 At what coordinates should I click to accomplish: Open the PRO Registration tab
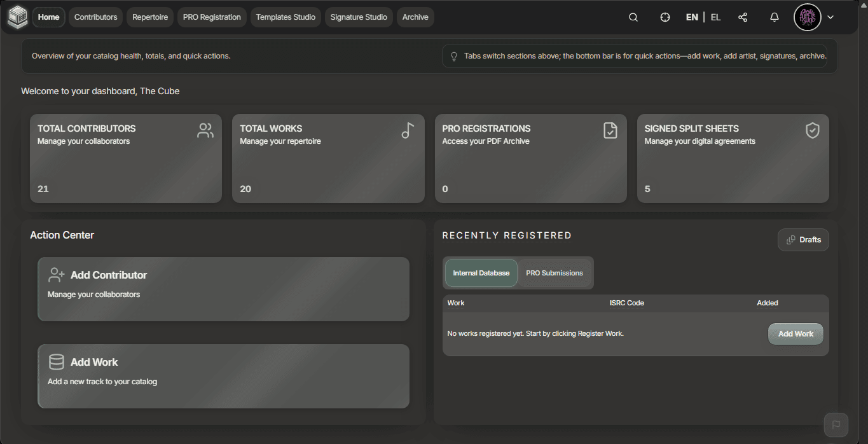click(212, 17)
